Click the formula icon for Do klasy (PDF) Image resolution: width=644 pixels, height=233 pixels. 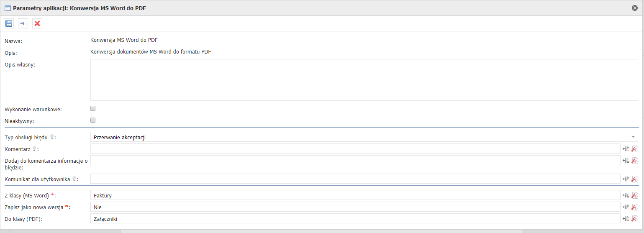[x=635, y=218]
